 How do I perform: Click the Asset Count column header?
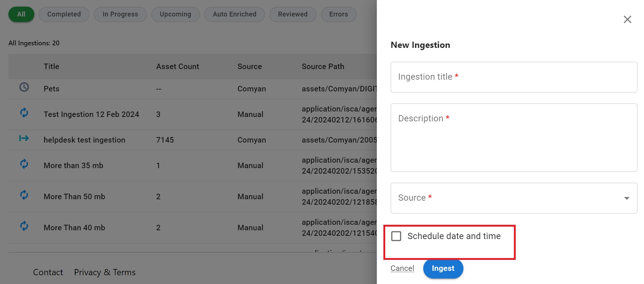178,67
